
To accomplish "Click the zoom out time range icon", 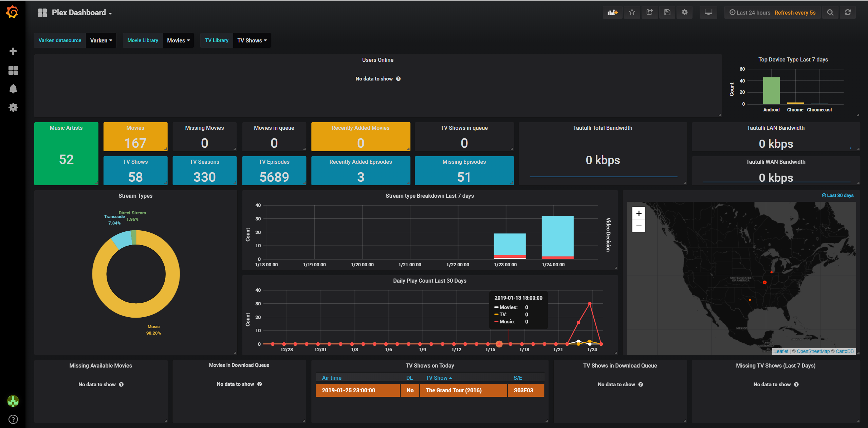I will pos(830,13).
